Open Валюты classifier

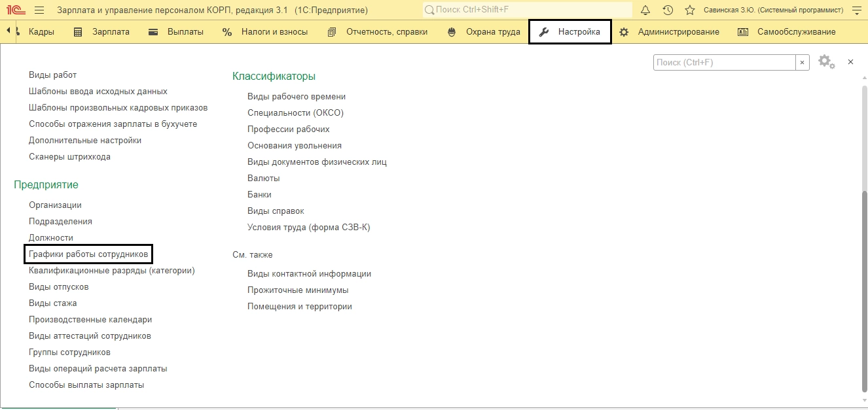(264, 179)
